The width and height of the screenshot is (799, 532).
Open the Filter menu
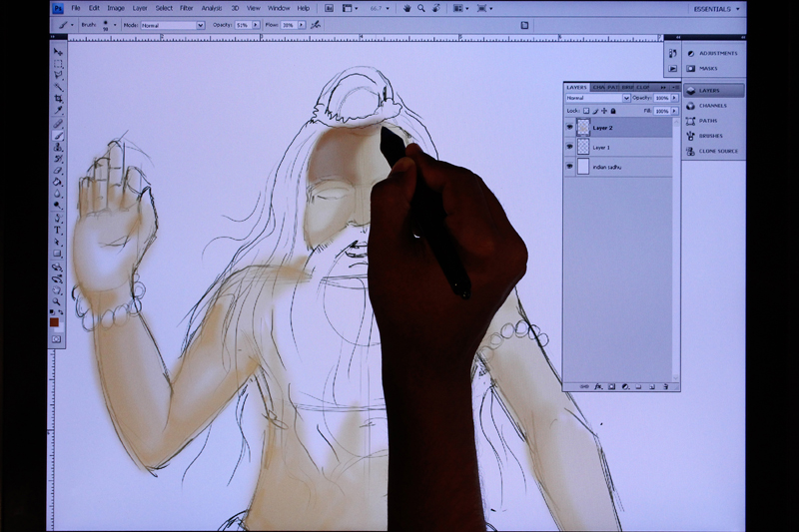186,8
